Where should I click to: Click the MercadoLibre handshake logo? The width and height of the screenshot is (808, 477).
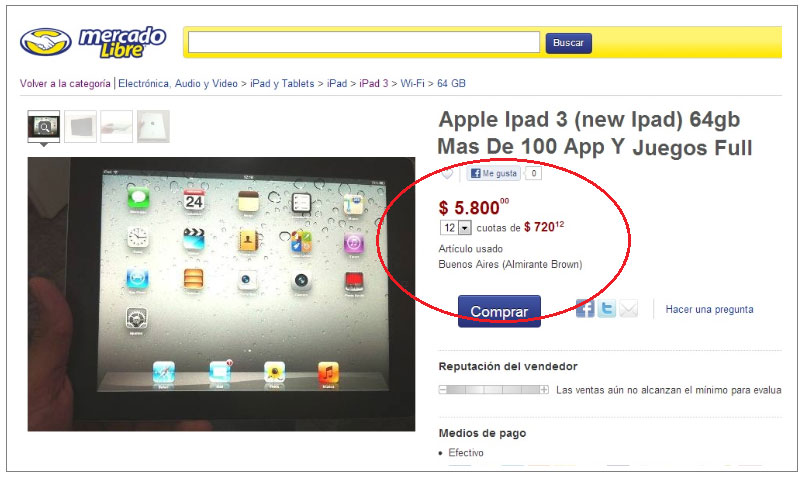45,42
